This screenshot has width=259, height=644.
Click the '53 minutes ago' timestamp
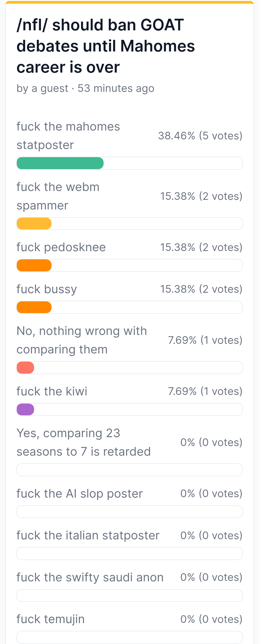tap(116, 88)
